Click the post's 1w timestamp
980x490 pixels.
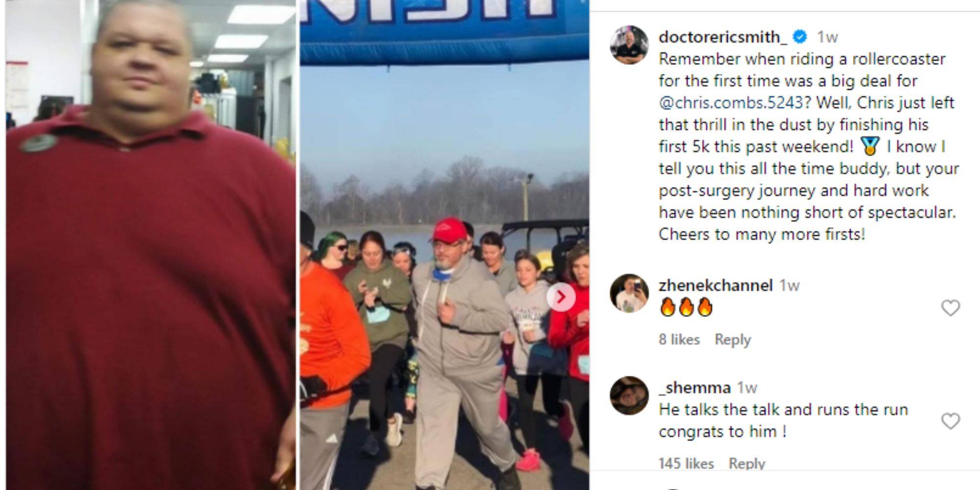[x=827, y=37]
